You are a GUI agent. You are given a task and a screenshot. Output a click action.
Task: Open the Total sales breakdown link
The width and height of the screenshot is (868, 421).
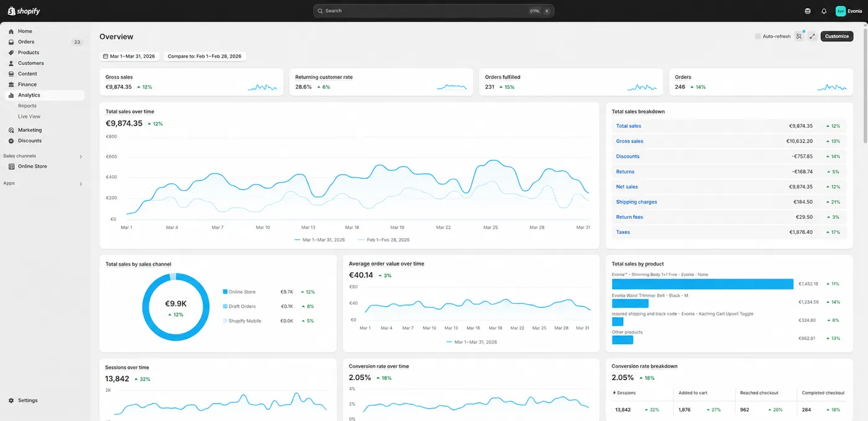[629, 126]
